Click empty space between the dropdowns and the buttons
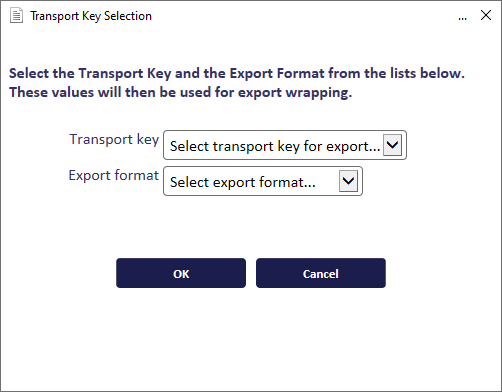 [251, 227]
